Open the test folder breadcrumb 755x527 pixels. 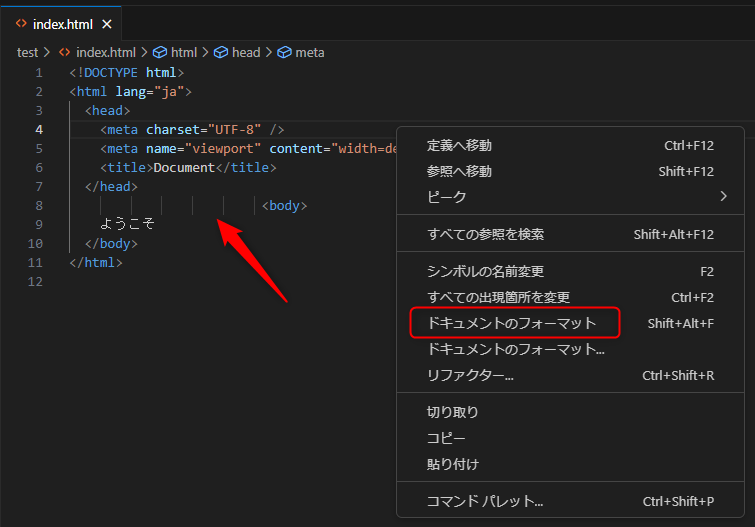27,52
